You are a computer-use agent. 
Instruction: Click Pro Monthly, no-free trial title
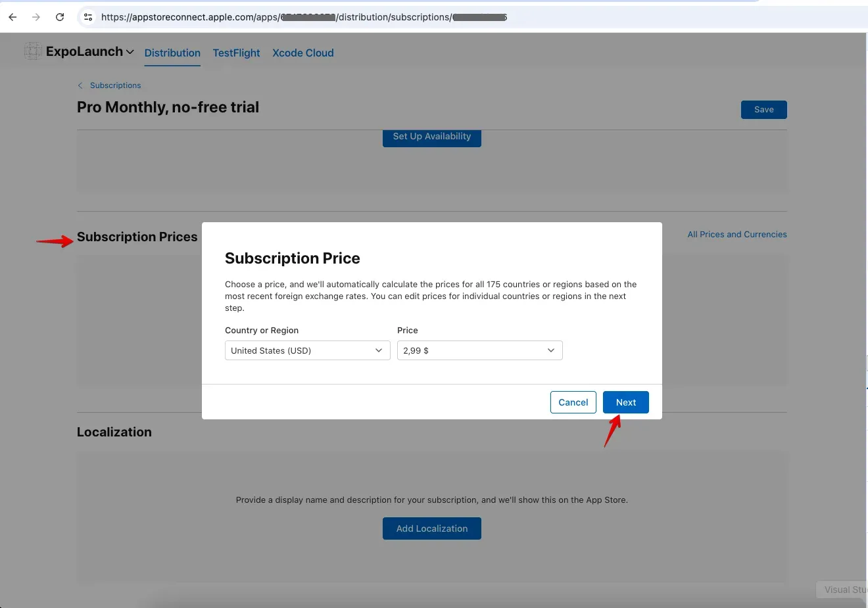pos(168,107)
